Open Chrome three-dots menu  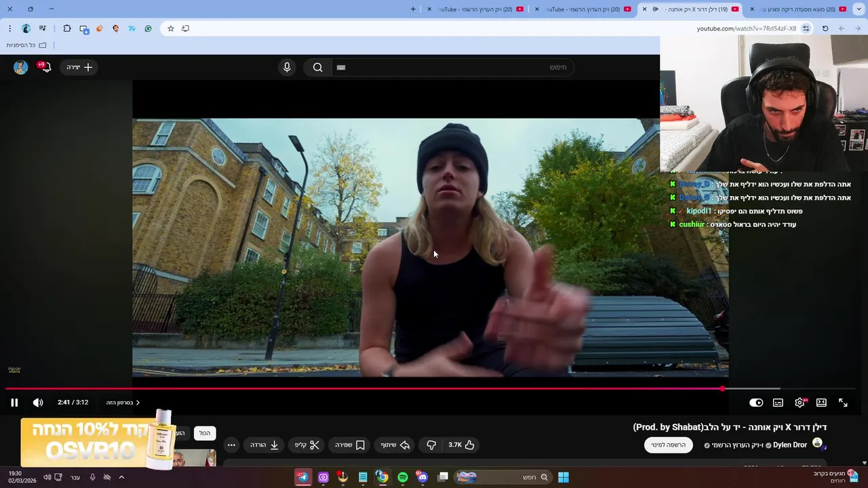(x=9, y=28)
